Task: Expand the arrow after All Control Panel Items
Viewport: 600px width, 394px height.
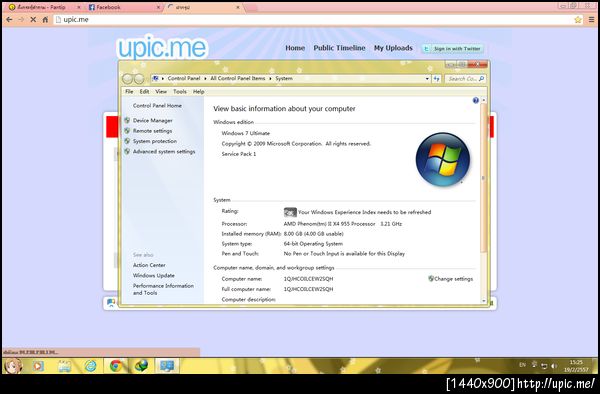Action: click(x=270, y=78)
